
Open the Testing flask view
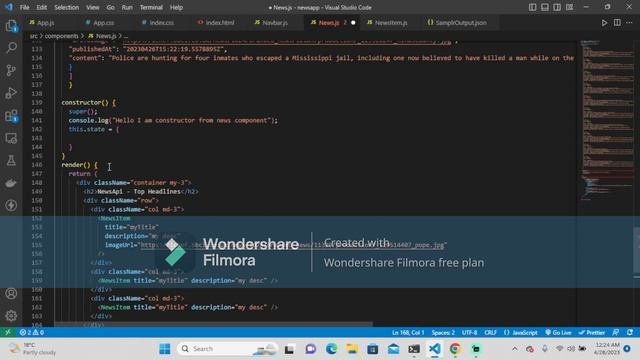[x=11, y=160]
